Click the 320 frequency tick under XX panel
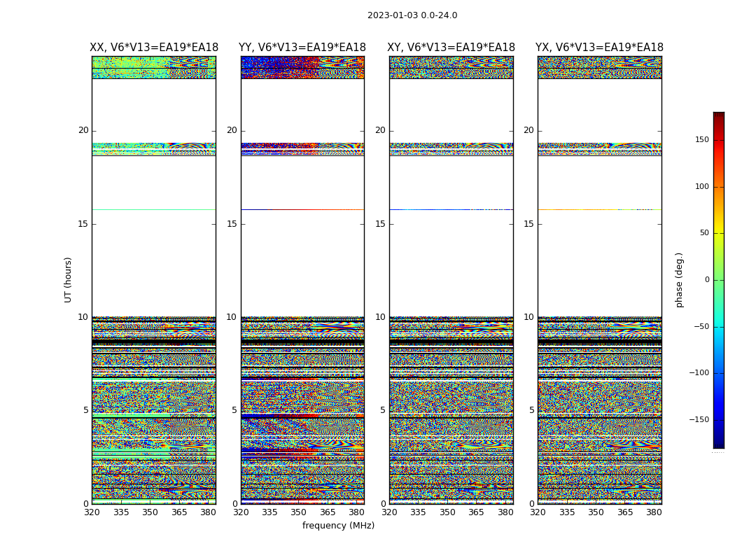 [92, 512]
